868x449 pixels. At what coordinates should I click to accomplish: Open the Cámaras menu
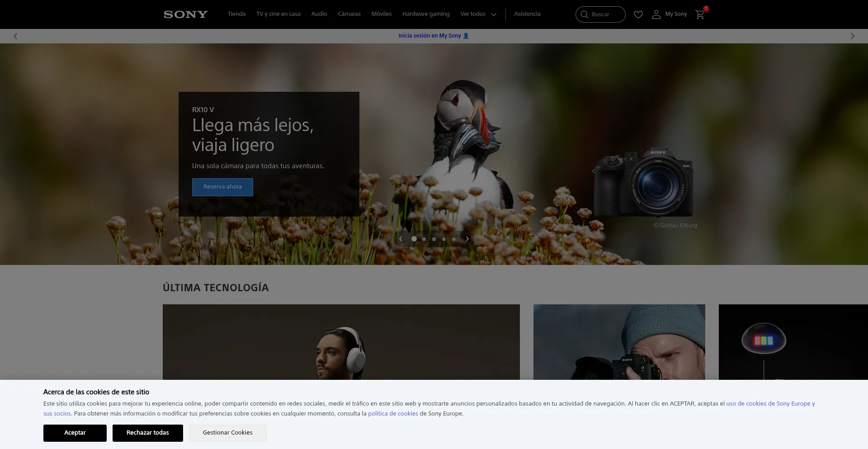[349, 14]
